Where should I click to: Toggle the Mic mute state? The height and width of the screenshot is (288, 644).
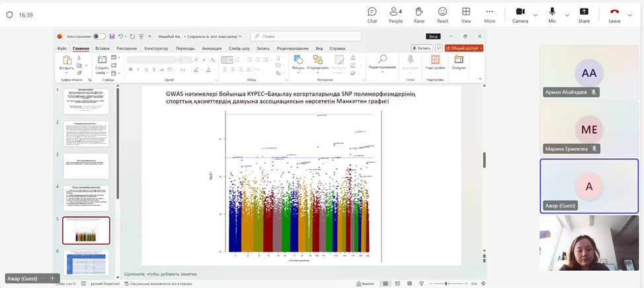point(552,15)
